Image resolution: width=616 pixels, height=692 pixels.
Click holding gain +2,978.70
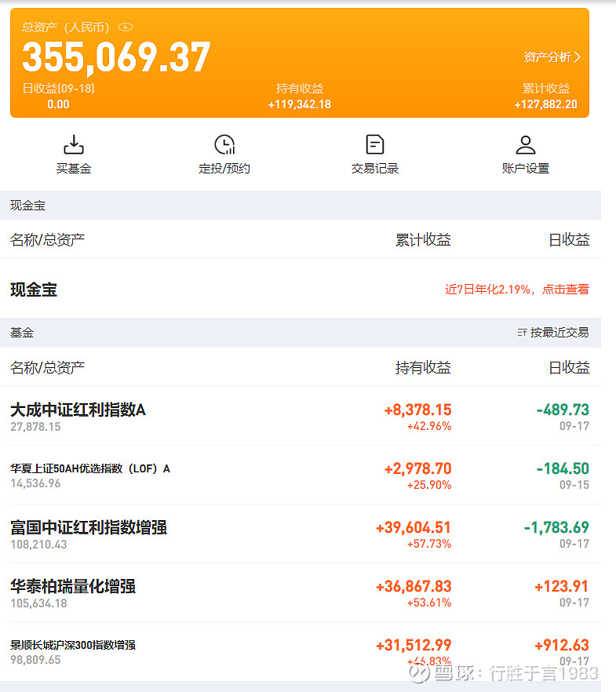coord(418,468)
